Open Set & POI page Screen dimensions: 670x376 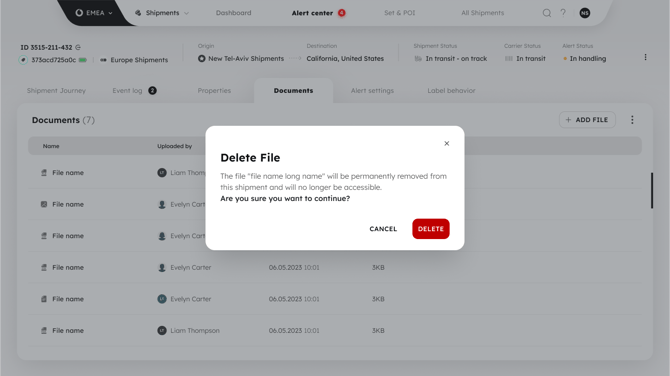400,13
